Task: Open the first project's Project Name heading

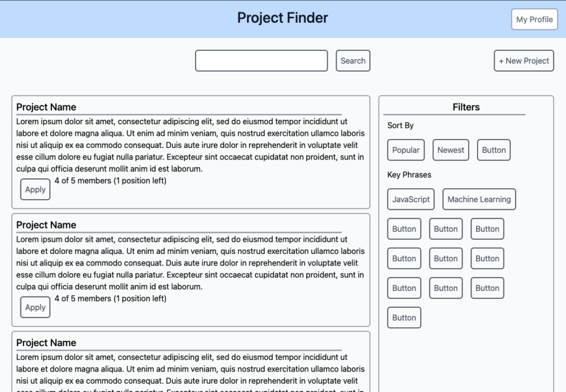Action: (x=46, y=107)
